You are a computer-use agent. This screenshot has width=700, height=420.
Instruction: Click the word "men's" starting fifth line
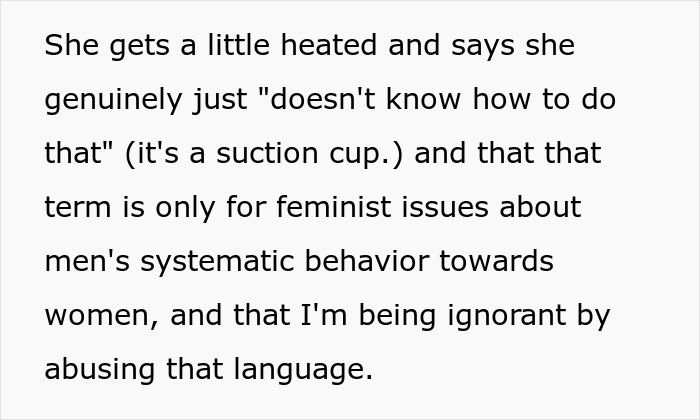(x=88, y=261)
